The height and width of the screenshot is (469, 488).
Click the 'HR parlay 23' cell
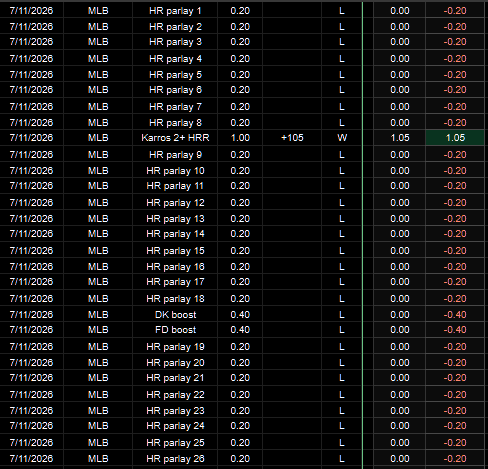(175, 411)
